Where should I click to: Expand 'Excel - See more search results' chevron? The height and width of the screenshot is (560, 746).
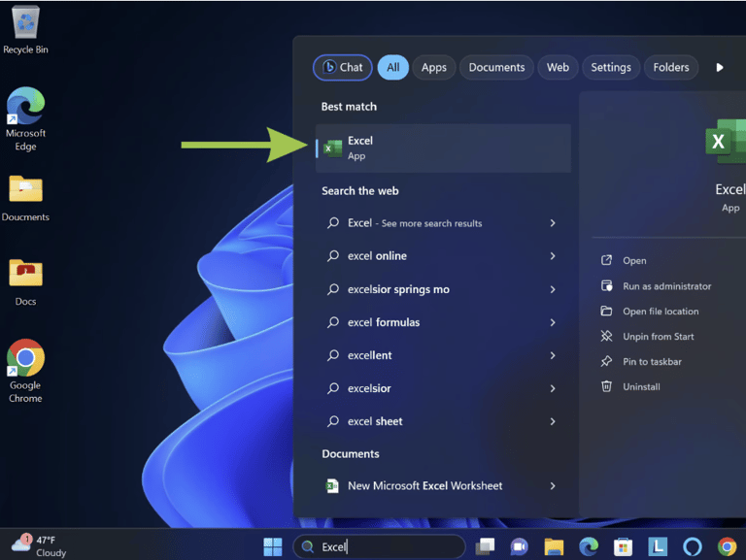pos(553,223)
